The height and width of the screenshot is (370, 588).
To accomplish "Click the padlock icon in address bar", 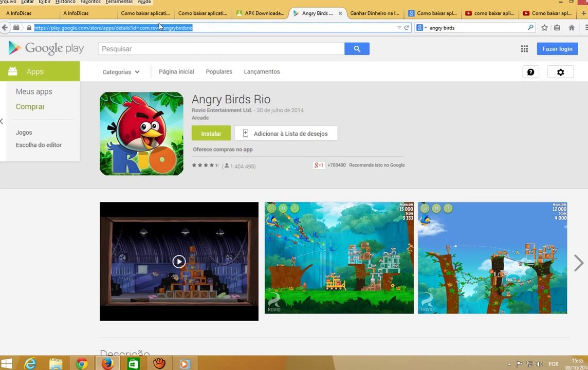I will (x=29, y=27).
